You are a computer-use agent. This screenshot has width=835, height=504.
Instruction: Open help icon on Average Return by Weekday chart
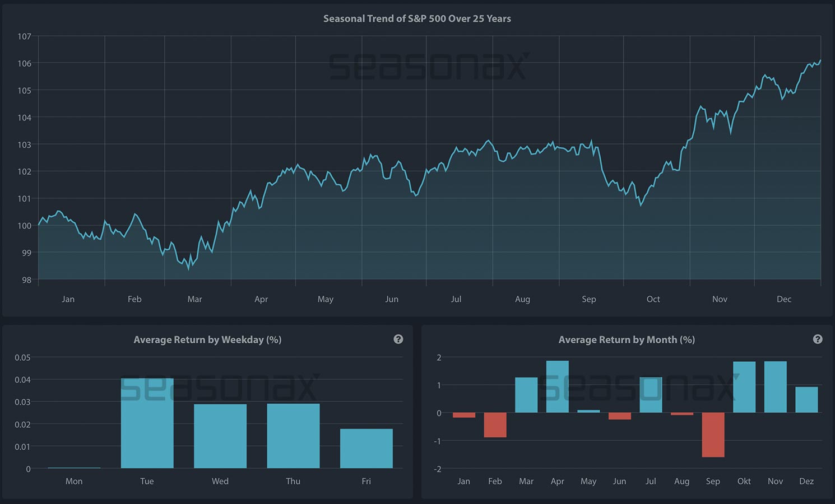(x=398, y=339)
